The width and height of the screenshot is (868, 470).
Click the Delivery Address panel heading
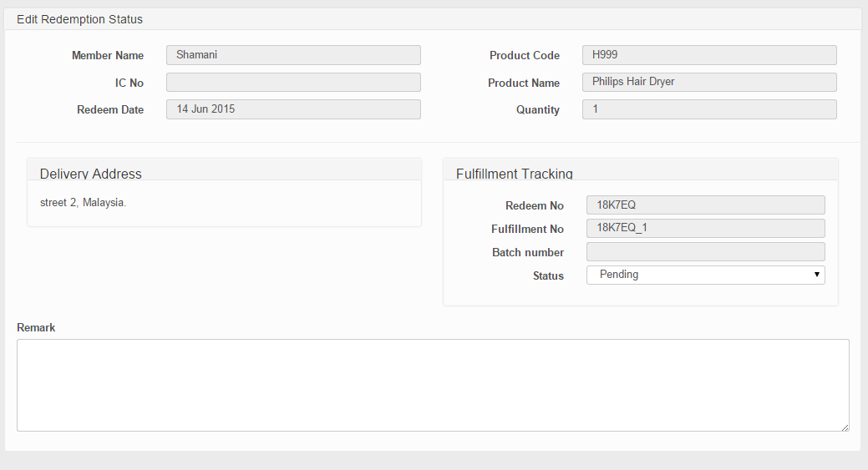point(91,174)
